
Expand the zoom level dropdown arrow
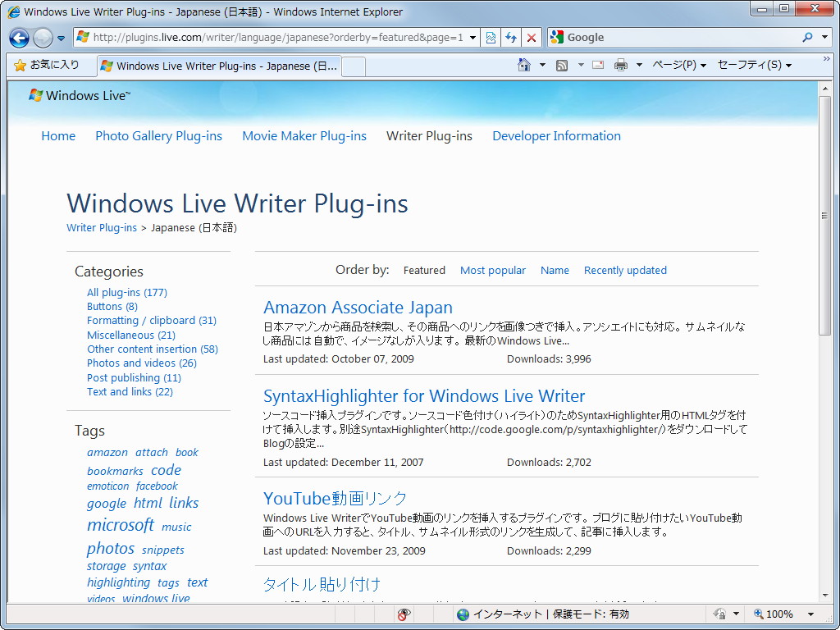point(810,614)
